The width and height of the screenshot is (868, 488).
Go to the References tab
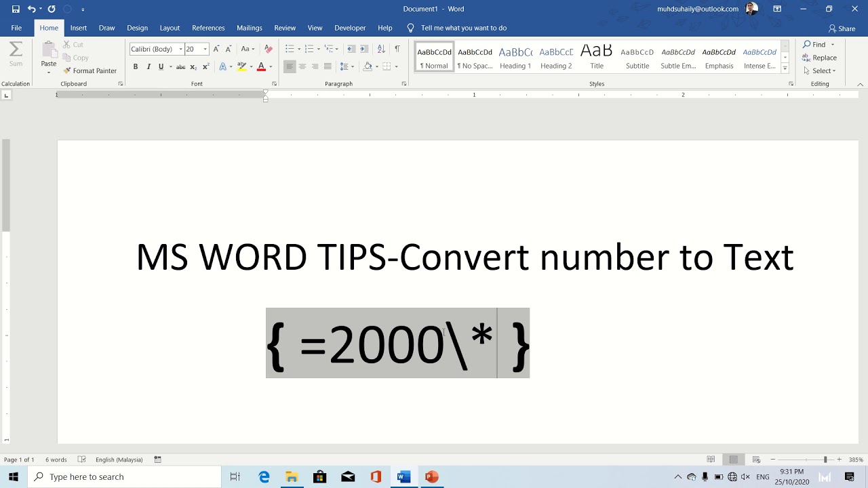click(x=208, y=28)
